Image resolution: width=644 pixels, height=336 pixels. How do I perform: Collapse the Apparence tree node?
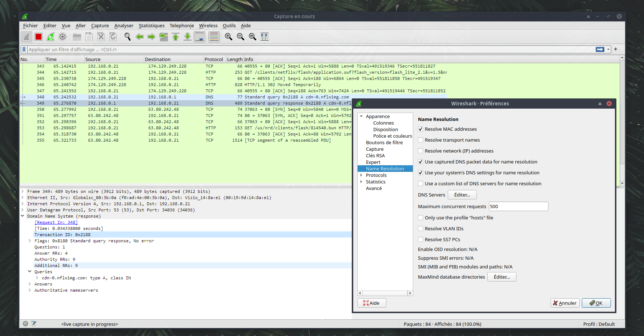(x=361, y=117)
